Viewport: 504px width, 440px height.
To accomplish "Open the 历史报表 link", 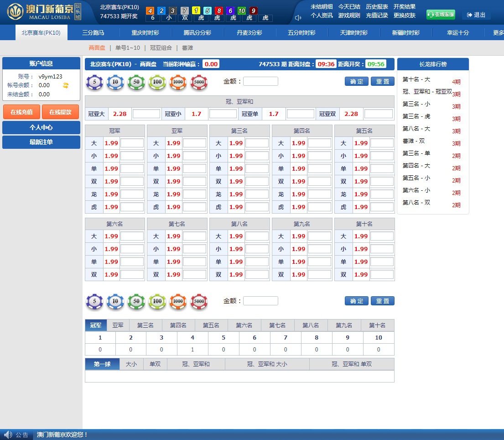I will pyautogui.click(x=377, y=7).
